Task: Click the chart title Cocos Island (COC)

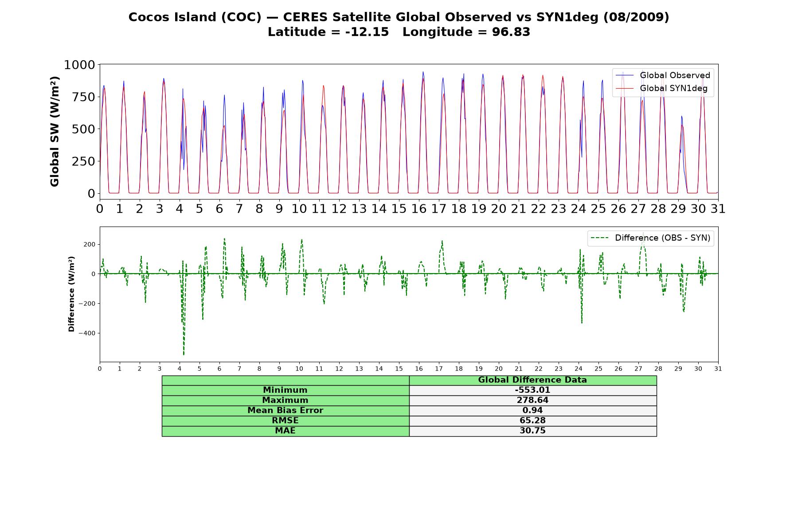Action: point(195,17)
